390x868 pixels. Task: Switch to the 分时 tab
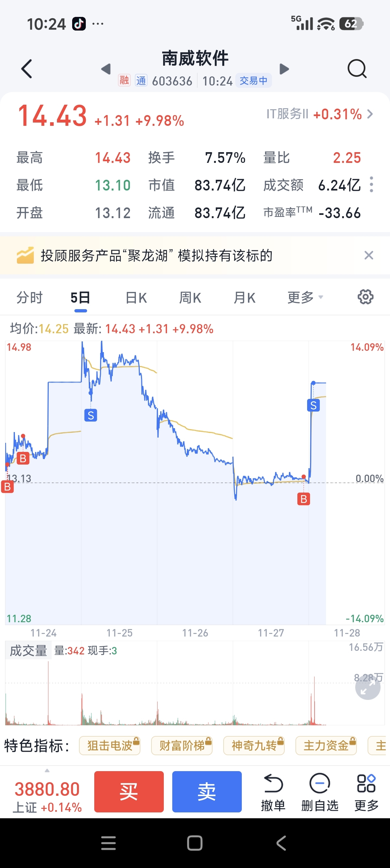click(30, 297)
